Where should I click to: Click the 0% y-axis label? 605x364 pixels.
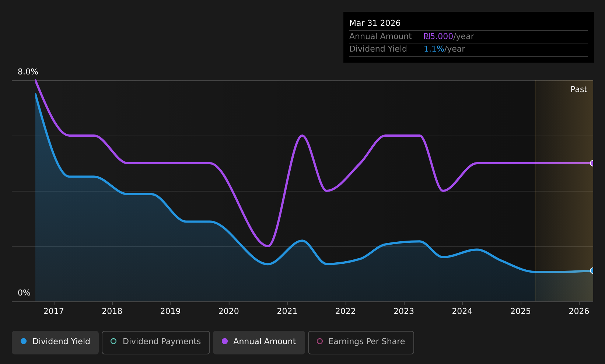24,293
